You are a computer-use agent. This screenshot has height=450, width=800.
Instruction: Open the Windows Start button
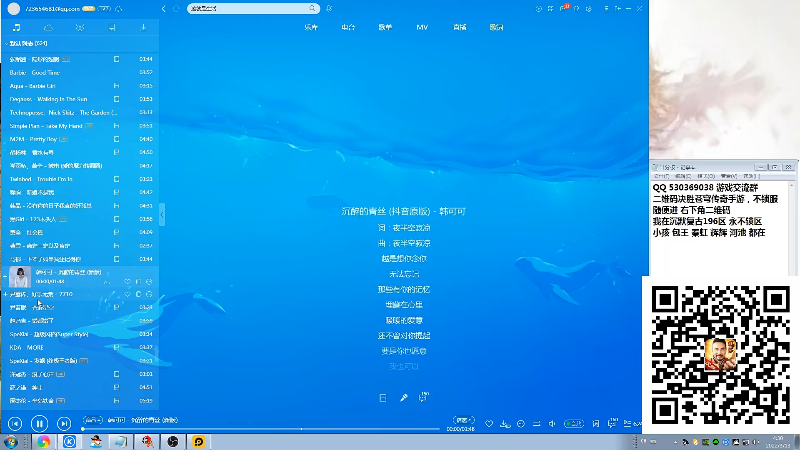pos(11,442)
